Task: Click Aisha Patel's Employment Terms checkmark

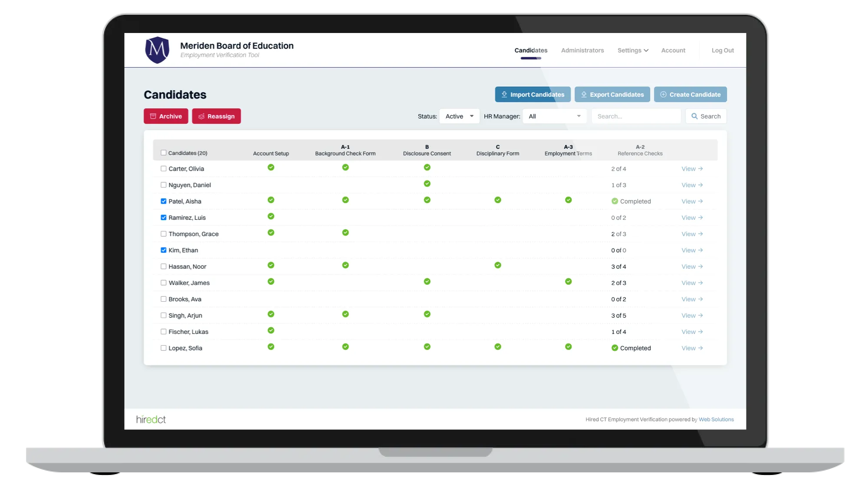Action: coord(568,200)
